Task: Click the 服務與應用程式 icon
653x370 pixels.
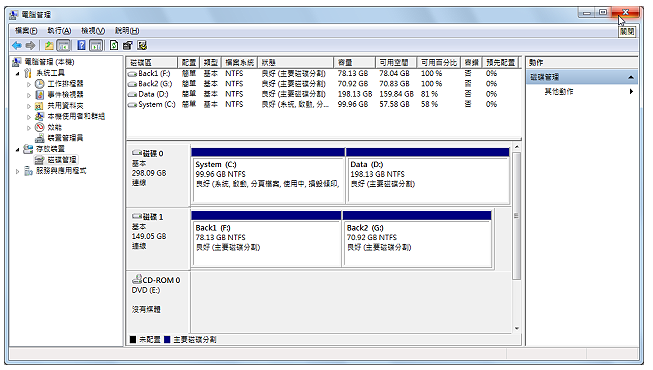Action: (x=28, y=170)
